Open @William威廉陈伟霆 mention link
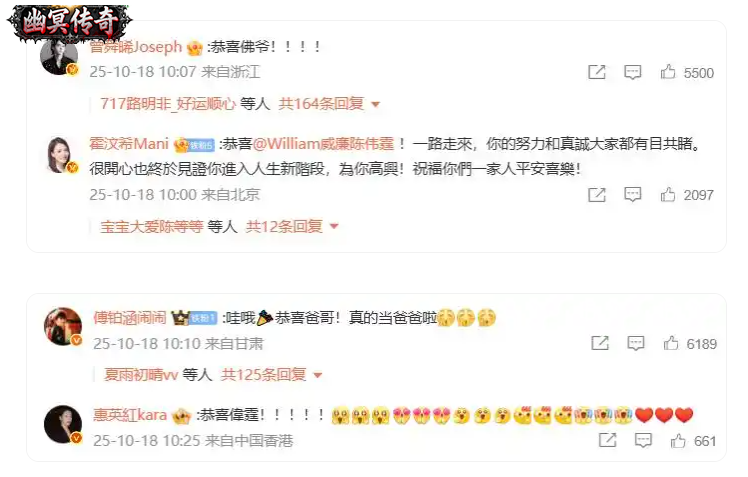The image size is (748, 477). [323, 144]
